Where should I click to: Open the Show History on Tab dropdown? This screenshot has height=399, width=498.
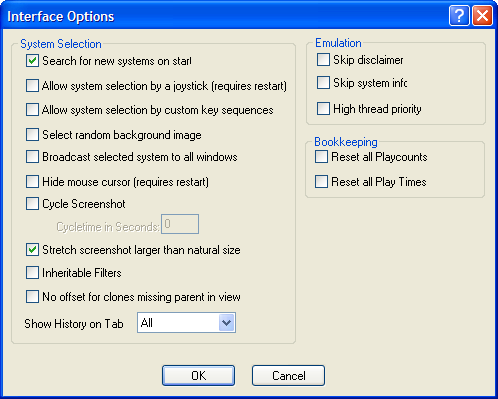[186, 323]
